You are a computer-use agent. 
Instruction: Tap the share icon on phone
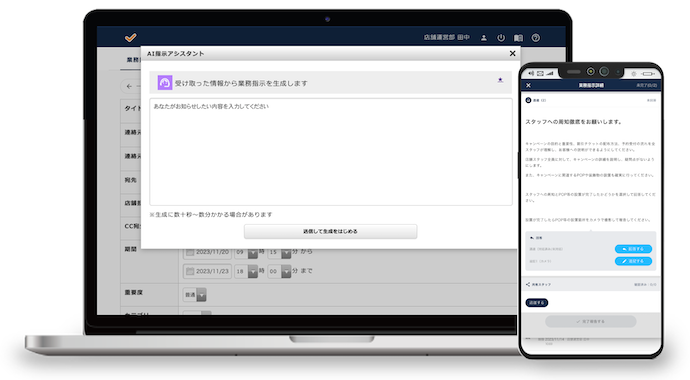[x=528, y=285]
